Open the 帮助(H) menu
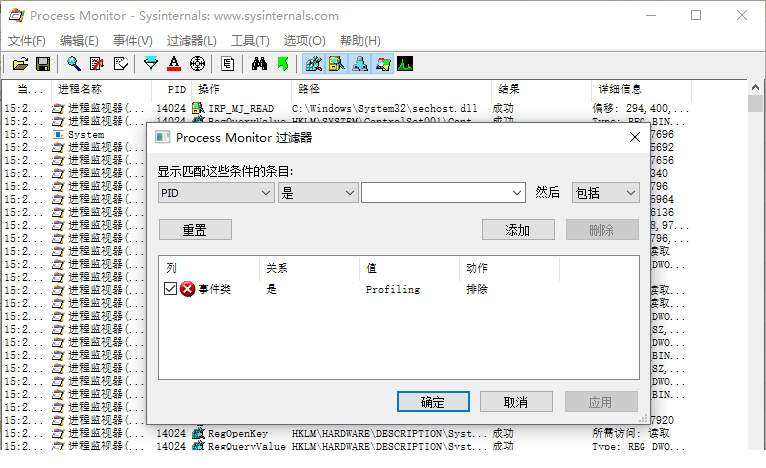The image size is (766, 468). tap(360, 41)
